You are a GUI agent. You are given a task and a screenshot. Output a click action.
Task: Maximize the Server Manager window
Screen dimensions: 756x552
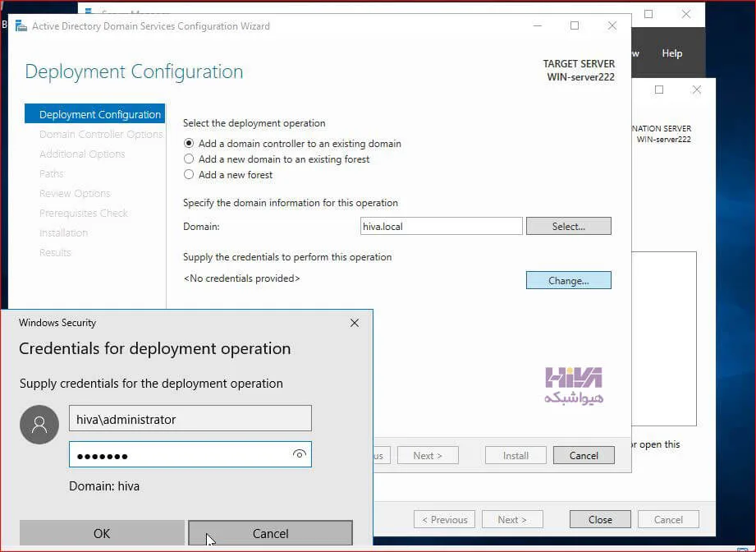click(648, 14)
